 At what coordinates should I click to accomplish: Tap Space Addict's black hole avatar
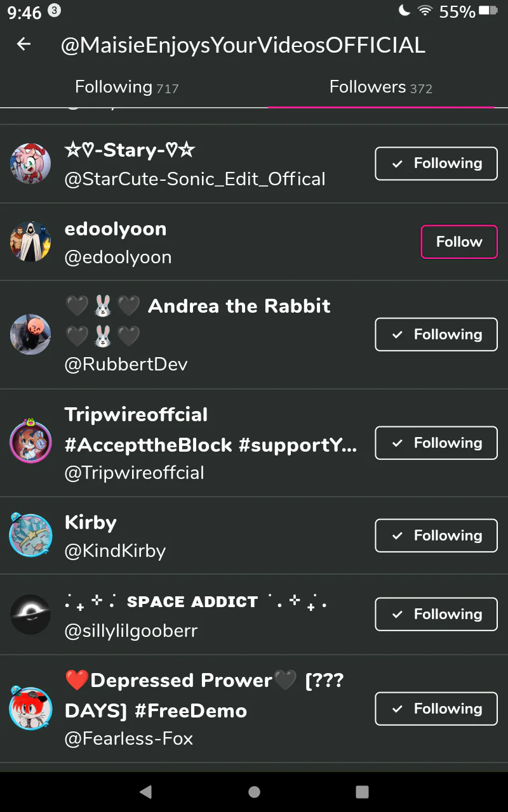coord(30,614)
